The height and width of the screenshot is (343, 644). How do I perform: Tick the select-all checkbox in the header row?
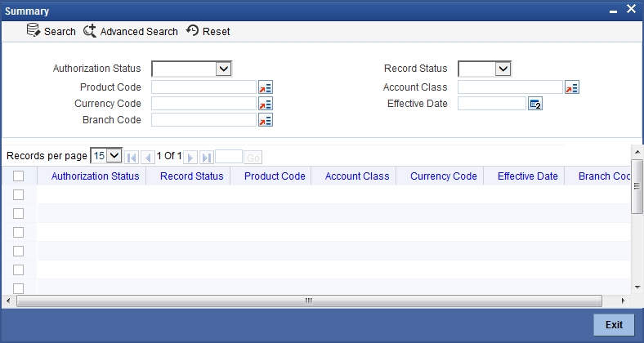pos(19,176)
